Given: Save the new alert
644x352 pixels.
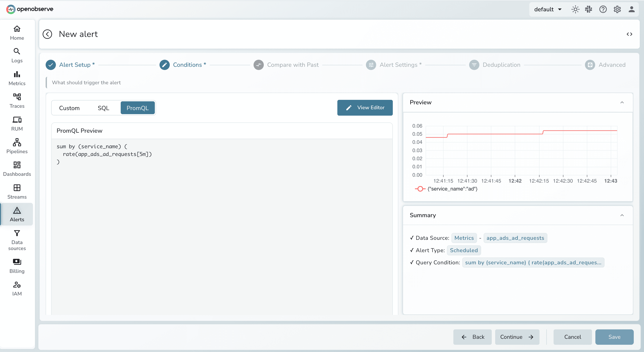Looking at the screenshot, I should point(614,337).
